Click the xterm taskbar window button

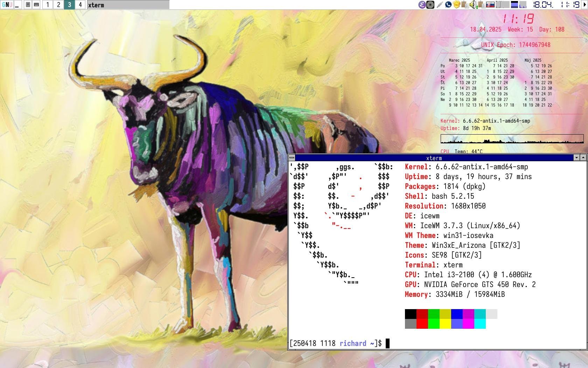[128, 5]
